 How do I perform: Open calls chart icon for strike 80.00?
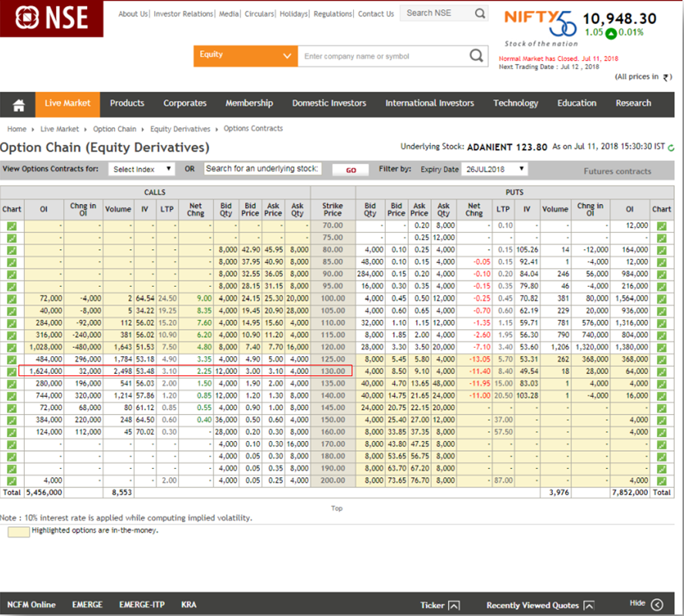click(12, 251)
